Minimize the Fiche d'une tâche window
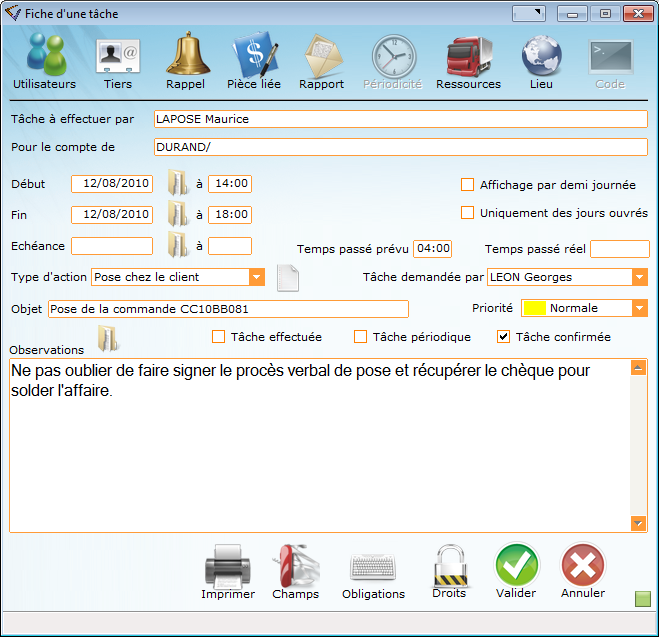 572,13
